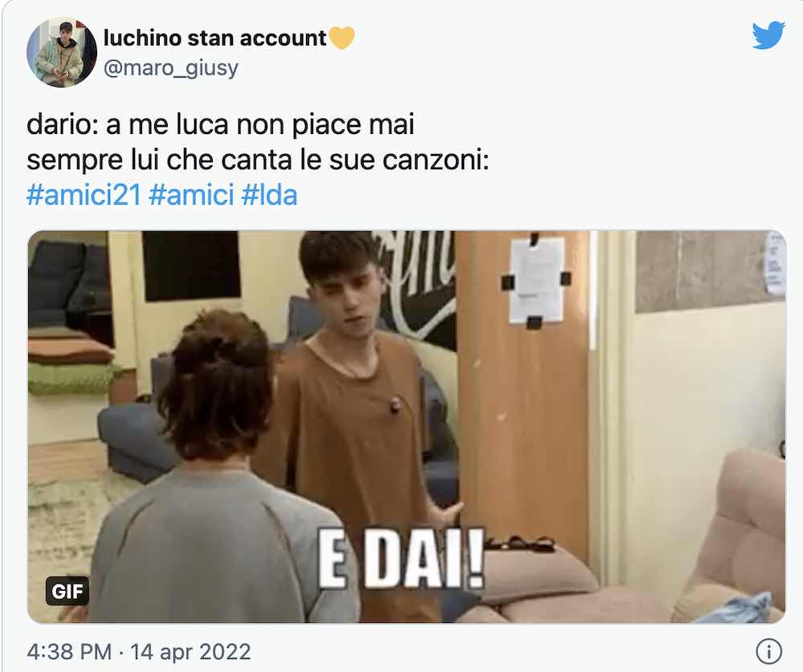Click the tweet text about dario
Viewport: 803px width, 672px height.
coord(220,124)
